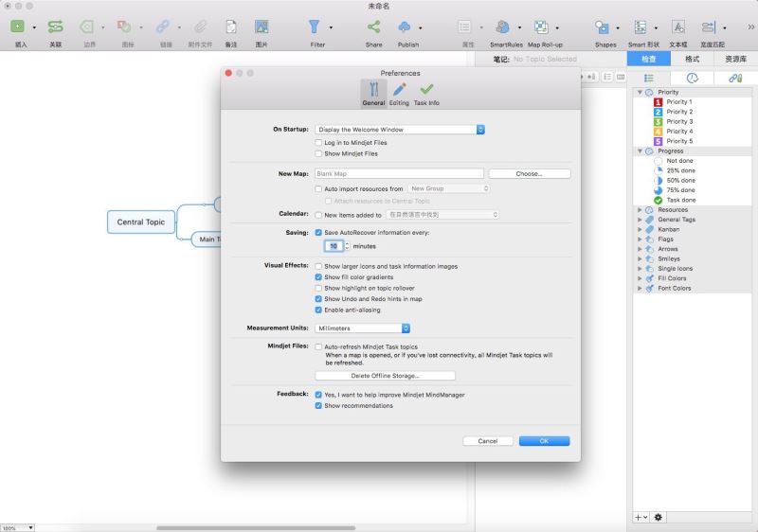
Task: Apply the 50% done progress marker
Action: [x=658, y=180]
